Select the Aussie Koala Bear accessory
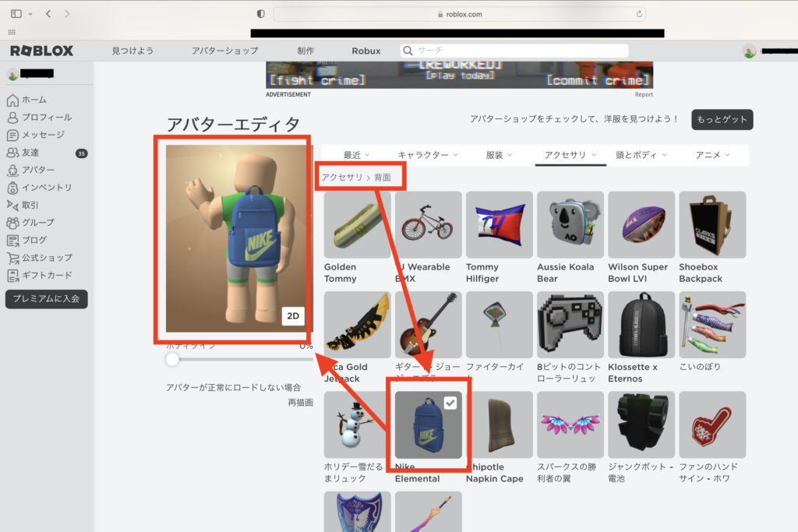The width and height of the screenshot is (798, 532). [570, 225]
